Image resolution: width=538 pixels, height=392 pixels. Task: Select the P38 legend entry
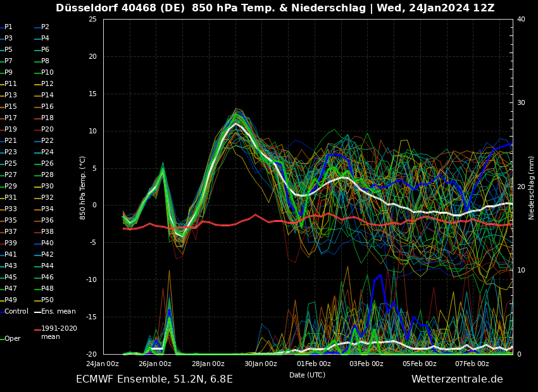(x=47, y=232)
